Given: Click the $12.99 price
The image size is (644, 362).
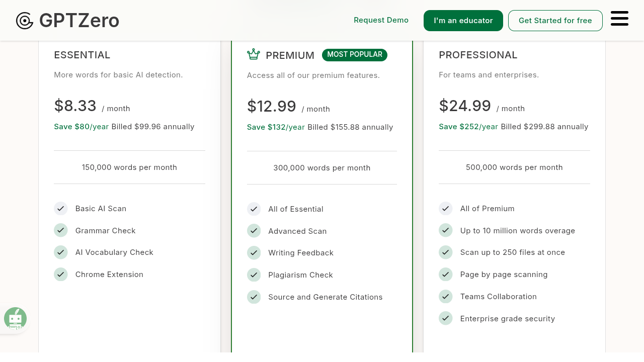Looking at the screenshot, I should tap(272, 106).
